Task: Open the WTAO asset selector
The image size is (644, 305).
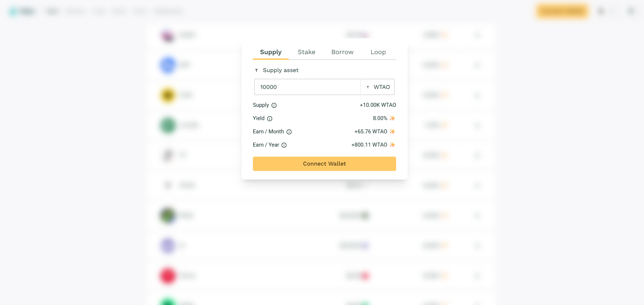Action: (x=378, y=87)
